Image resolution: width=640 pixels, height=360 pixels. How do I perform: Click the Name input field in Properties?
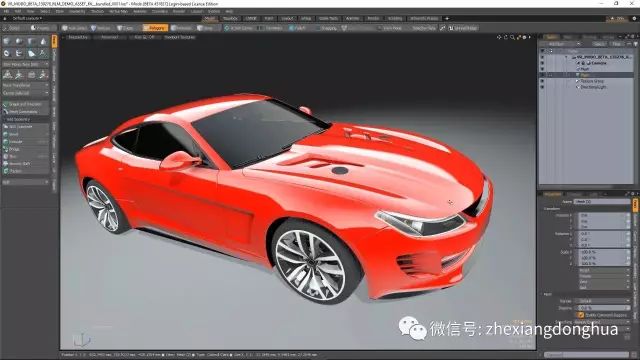click(x=602, y=202)
